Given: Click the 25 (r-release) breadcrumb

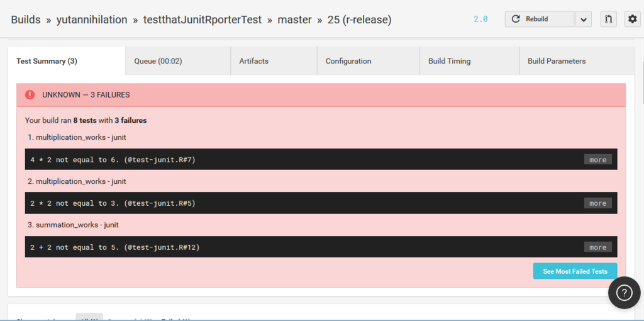Looking at the screenshot, I should 359,20.
